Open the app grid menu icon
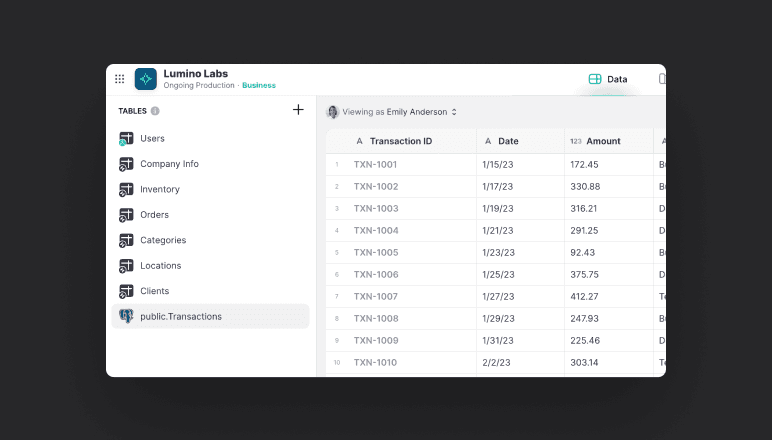Viewport: 772px width, 440px height. [120, 79]
